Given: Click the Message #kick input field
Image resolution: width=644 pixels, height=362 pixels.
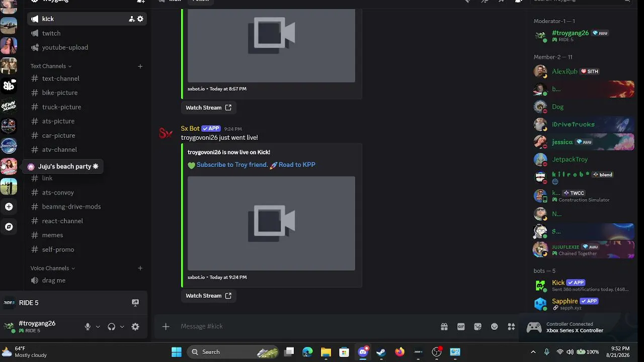Looking at the screenshot, I should 307,326.
